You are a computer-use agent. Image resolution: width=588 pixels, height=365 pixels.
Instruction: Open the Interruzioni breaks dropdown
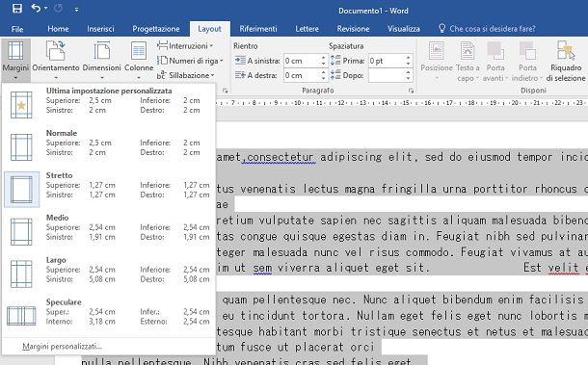(x=185, y=46)
